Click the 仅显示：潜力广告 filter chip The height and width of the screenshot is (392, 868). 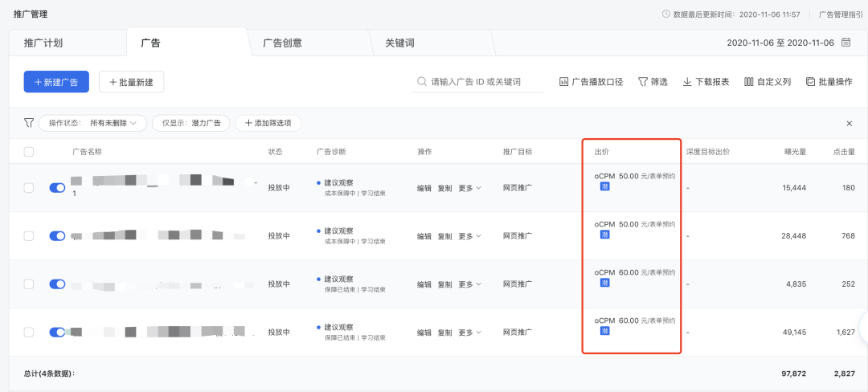point(191,123)
